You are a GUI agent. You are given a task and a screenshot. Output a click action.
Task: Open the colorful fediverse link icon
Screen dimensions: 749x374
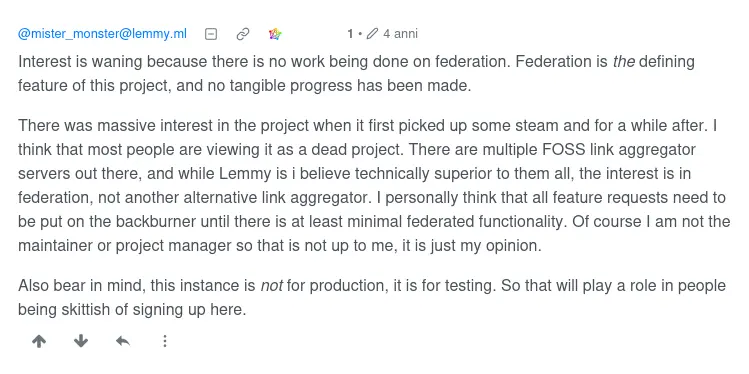click(x=275, y=34)
